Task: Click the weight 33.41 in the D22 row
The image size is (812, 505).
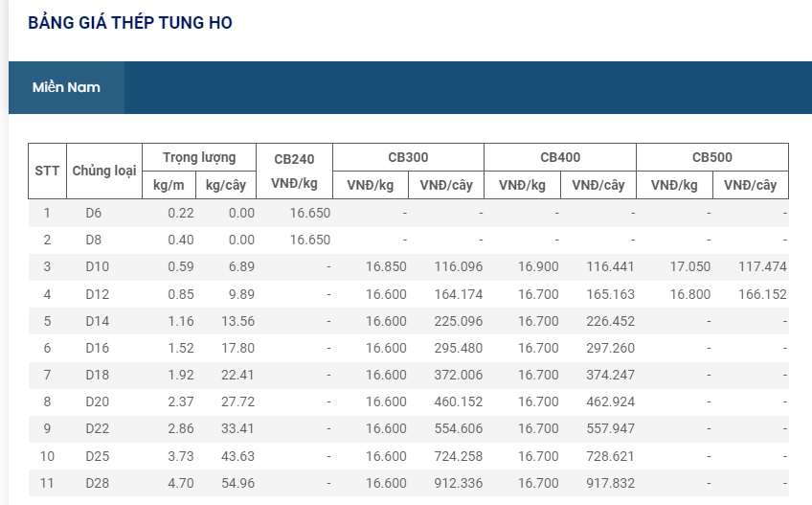Action: (x=238, y=428)
